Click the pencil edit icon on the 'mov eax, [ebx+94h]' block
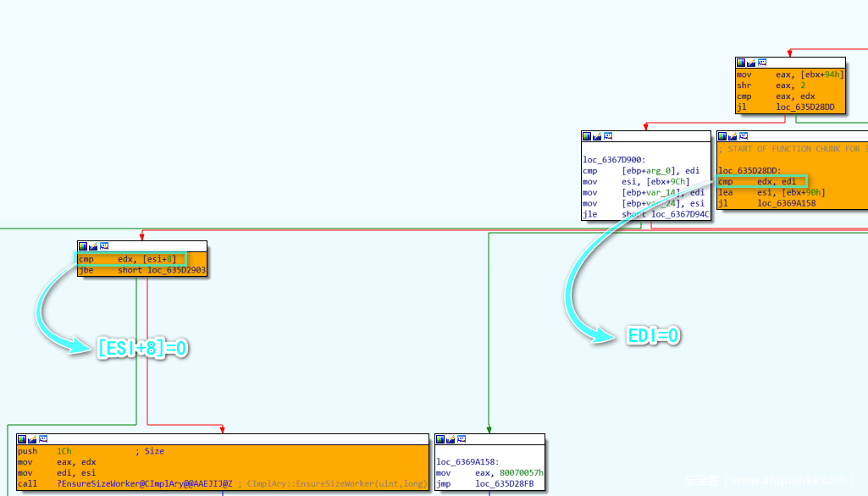Screen dimensions: 868x496 pyautogui.click(x=751, y=63)
